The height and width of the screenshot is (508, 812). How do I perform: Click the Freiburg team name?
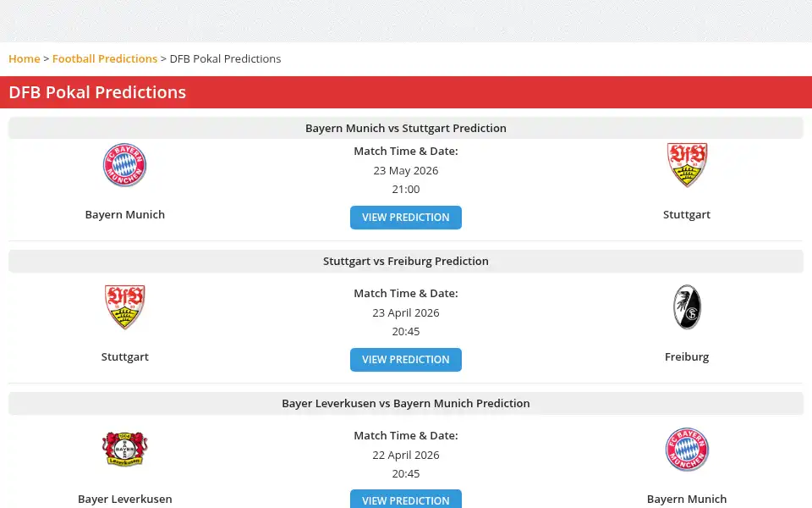(687, 356)
